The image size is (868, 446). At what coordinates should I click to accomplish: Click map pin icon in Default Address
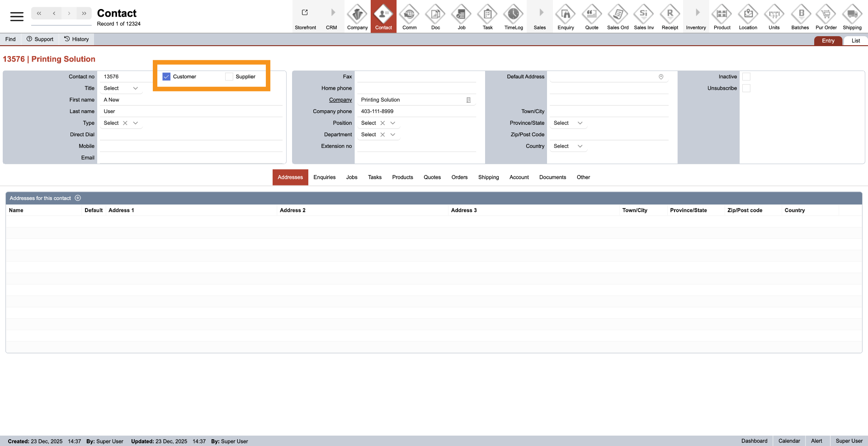(661, 77)
